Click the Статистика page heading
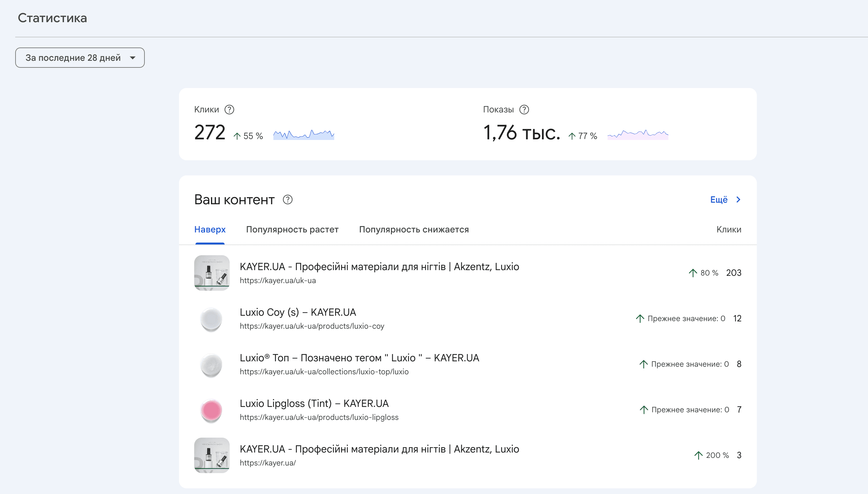868x494 pixels. 53,18
